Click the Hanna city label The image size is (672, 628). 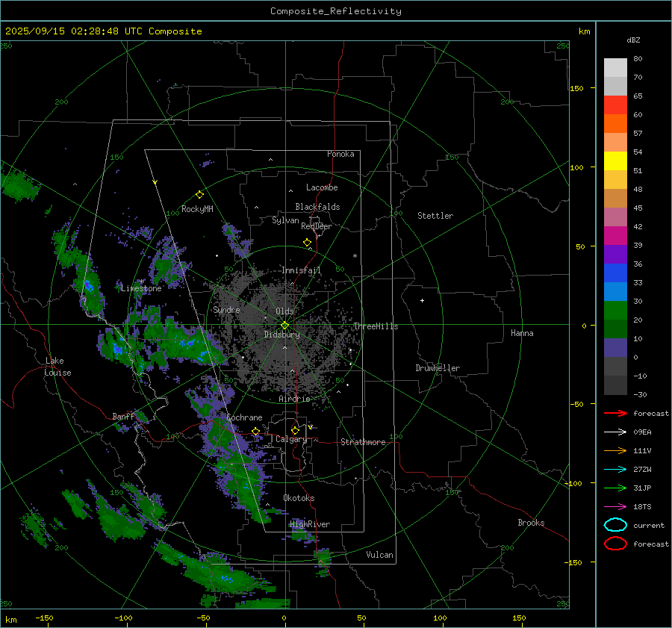522,333
